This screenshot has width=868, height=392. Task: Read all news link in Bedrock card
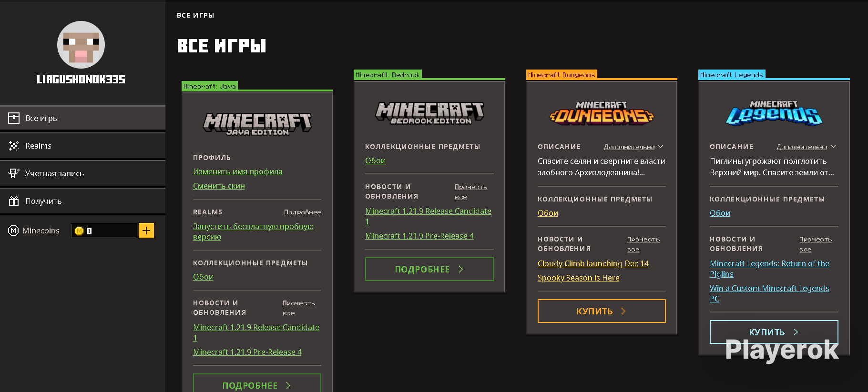471,192
